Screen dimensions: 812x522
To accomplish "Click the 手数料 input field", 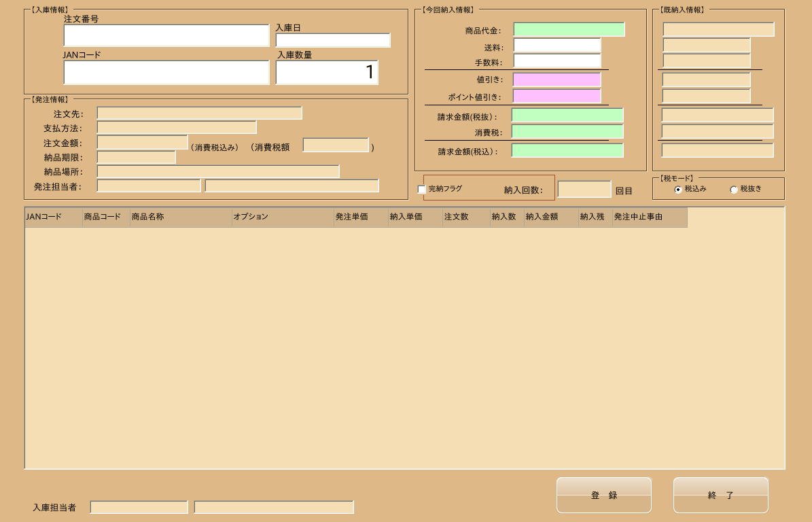I will click(557, 60).
